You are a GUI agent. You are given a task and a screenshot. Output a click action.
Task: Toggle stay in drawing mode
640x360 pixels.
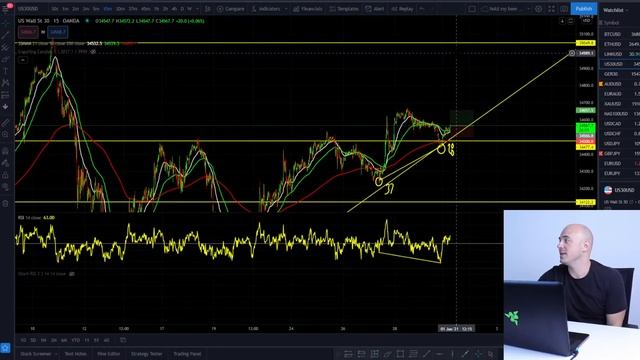coord(5,163)
